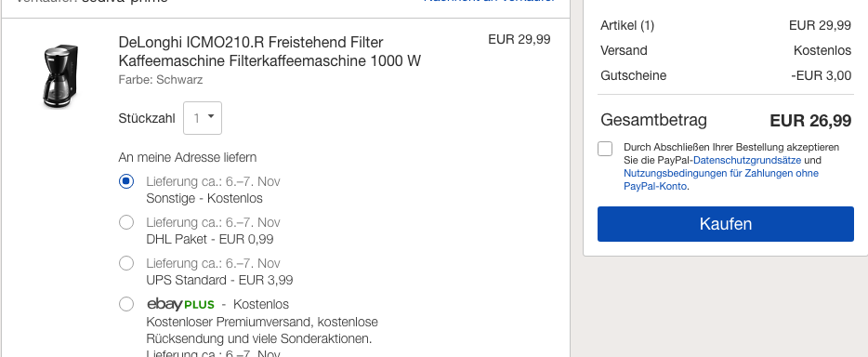Tick the PayPal terms acceptance checkbox
The image size is (868, 357).
[x=605, y=149]
